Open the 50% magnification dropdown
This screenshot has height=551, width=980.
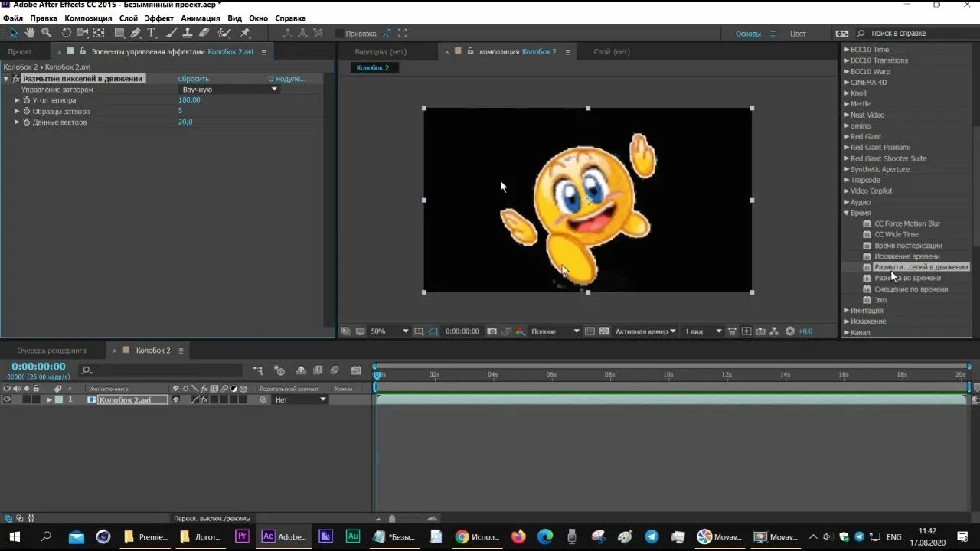click(389, 331)
